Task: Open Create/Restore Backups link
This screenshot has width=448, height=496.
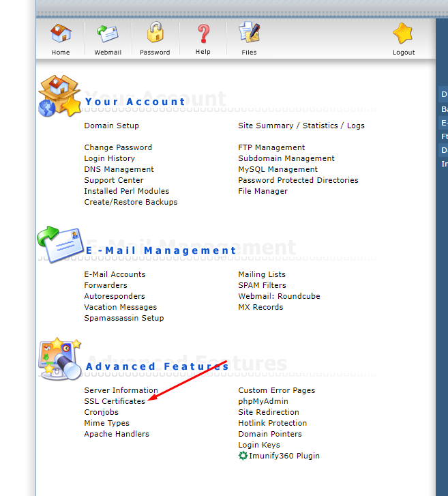Action: click(130, 202)
